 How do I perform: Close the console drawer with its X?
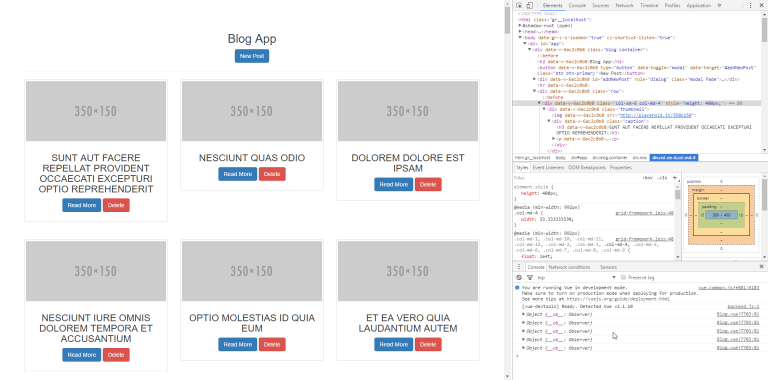(761, 266)
